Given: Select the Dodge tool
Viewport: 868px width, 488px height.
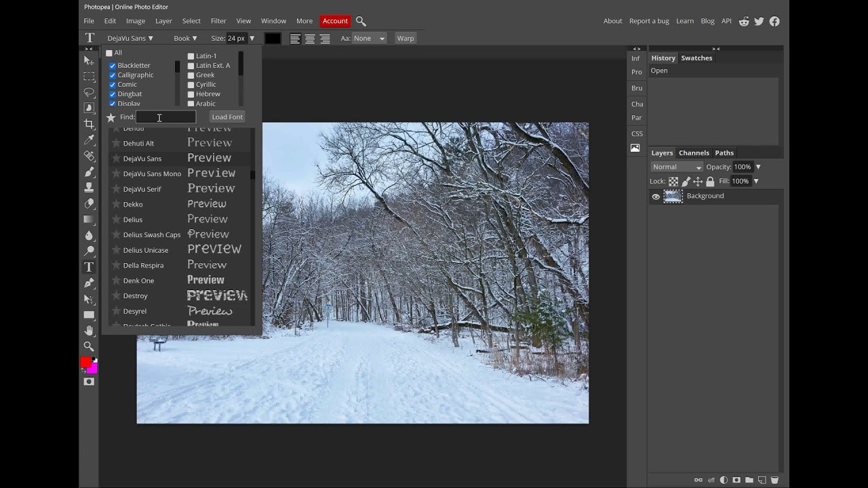Looking at the screenshot, I should [89, 251].
